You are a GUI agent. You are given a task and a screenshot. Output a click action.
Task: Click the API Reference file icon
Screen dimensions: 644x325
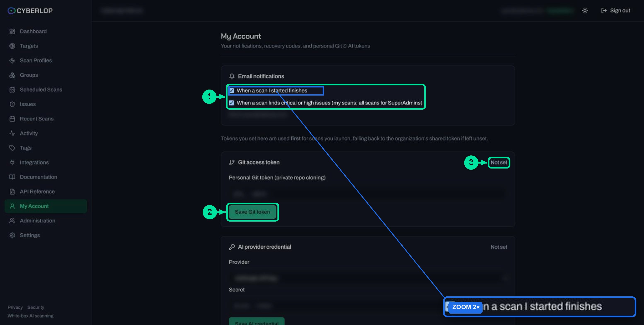[12, 192]
